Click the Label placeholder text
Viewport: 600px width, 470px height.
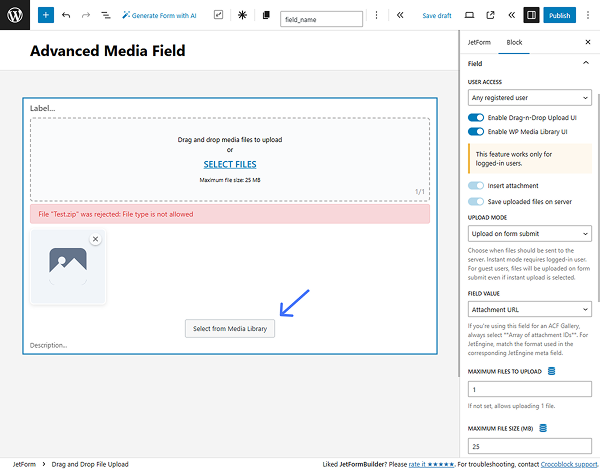[42, 108]
